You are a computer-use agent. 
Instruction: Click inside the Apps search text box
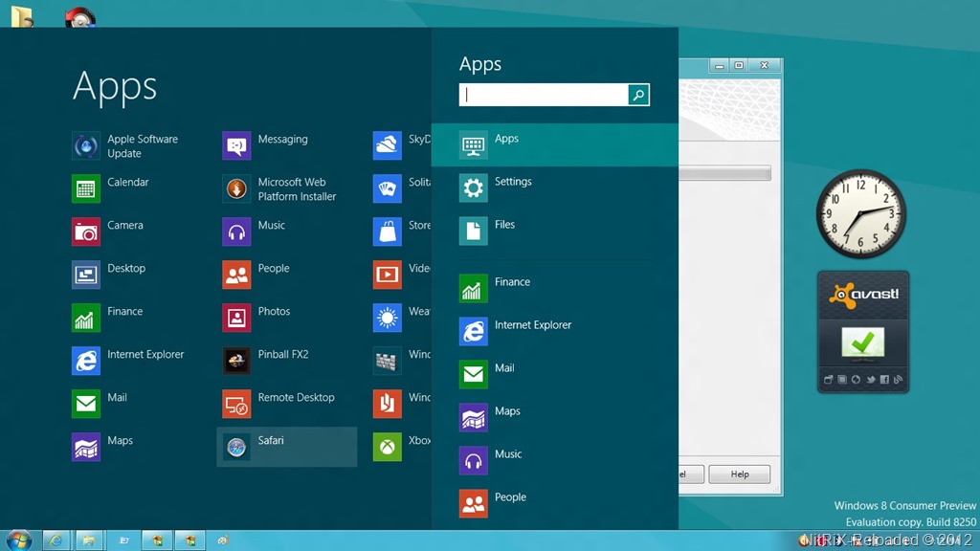(x=543, y=95)
